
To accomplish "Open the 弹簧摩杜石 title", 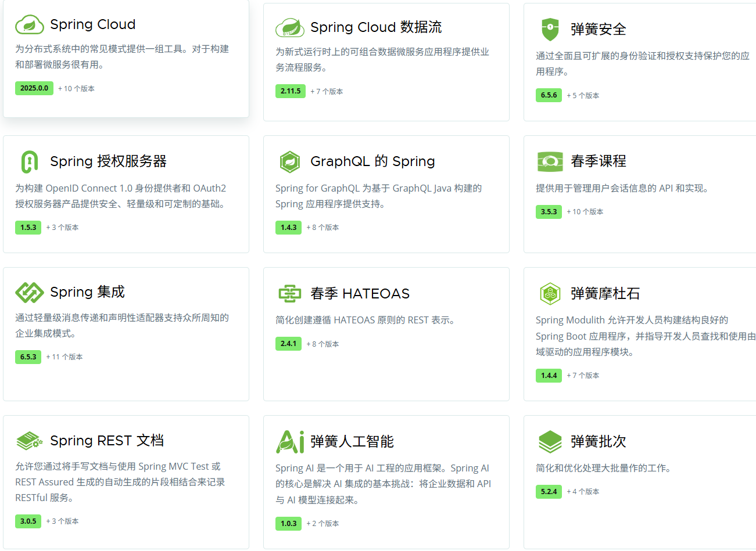I will click(x=605, y=294).
